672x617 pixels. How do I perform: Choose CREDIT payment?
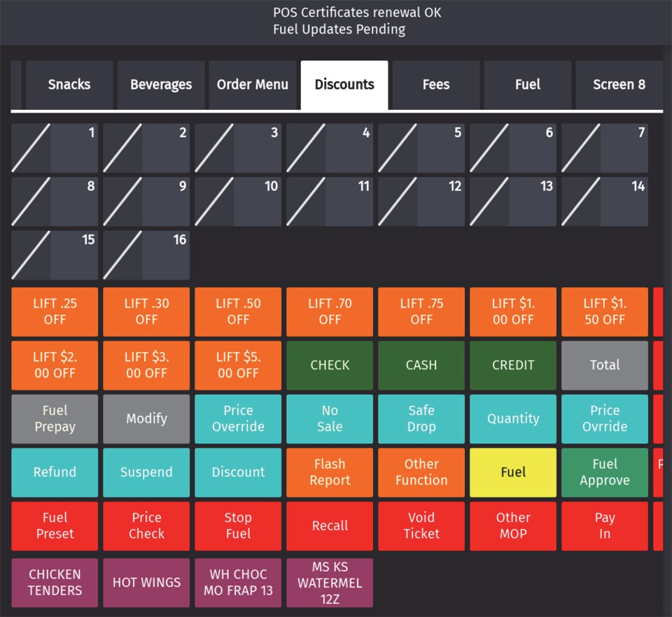513,365
